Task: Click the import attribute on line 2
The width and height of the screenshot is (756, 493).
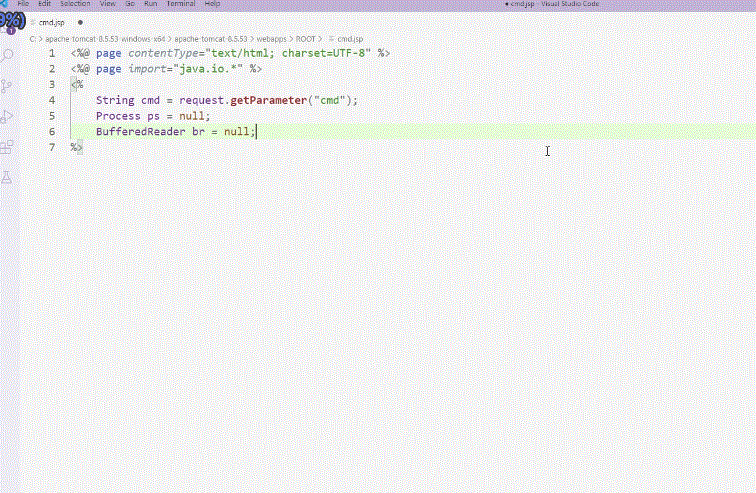Action: tap(147, 69)
